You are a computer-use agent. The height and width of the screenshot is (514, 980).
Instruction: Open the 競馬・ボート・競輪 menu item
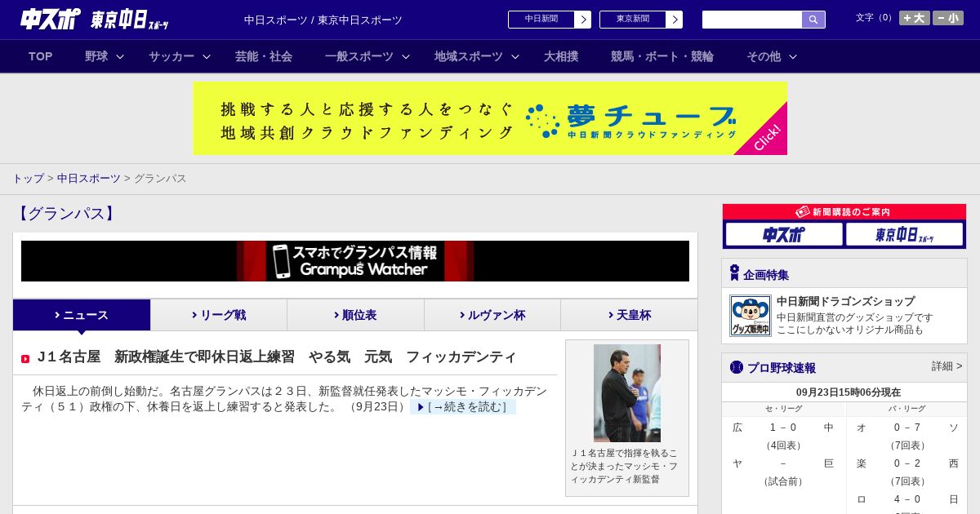662,56
